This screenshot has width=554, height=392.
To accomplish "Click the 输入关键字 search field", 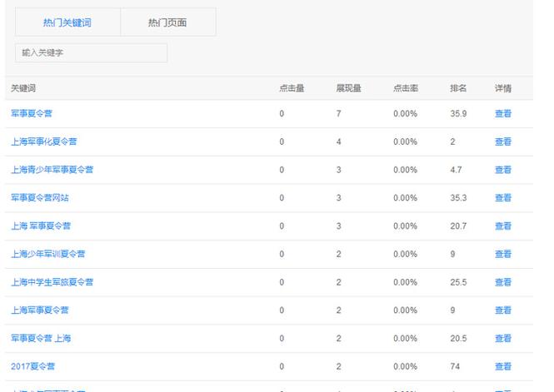I will (91, 52).
